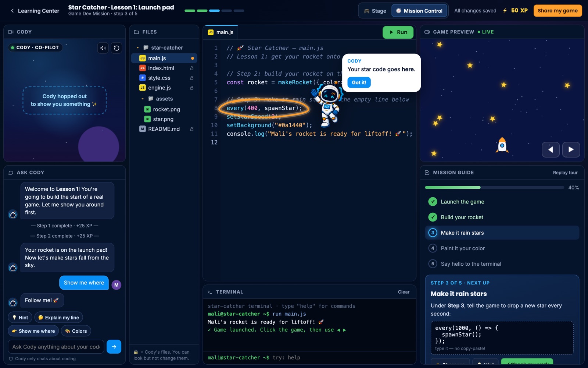Image resolution: width=588 pixels, height=368 pixels.
Task: Open style.css in the file tree
Action: pos(164,78)
